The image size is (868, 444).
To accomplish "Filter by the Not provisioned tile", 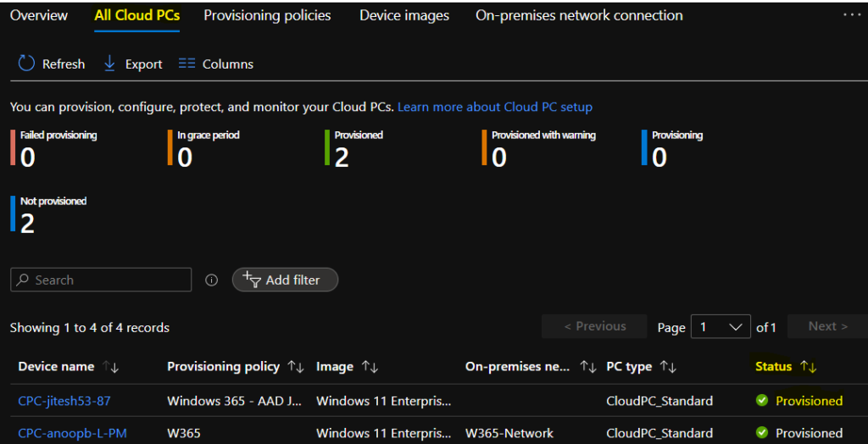I will (x=48, y=214).
